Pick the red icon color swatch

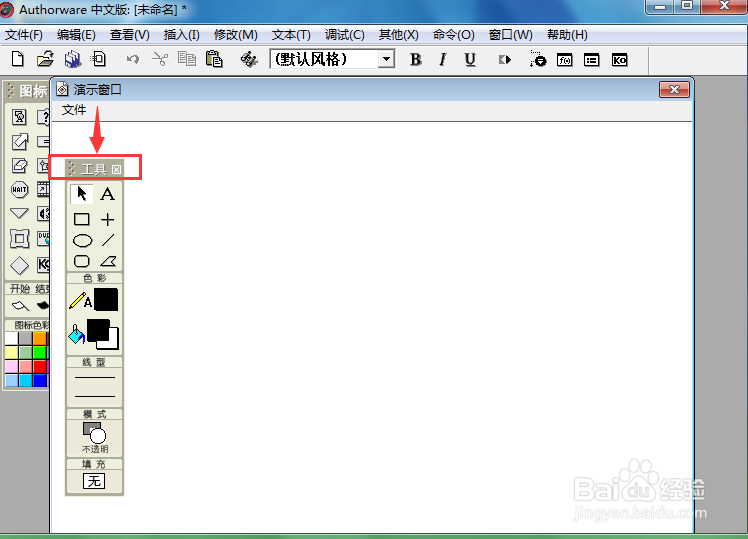click(40, 366)
